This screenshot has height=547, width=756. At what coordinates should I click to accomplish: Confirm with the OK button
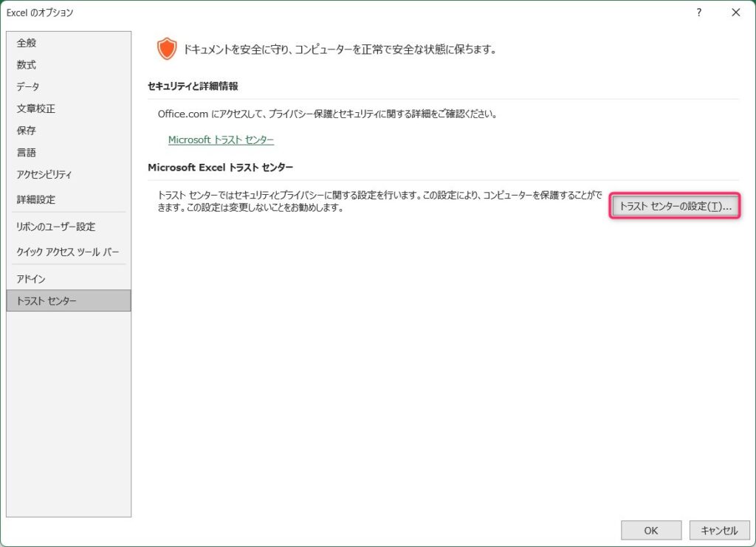click(650, 530)
